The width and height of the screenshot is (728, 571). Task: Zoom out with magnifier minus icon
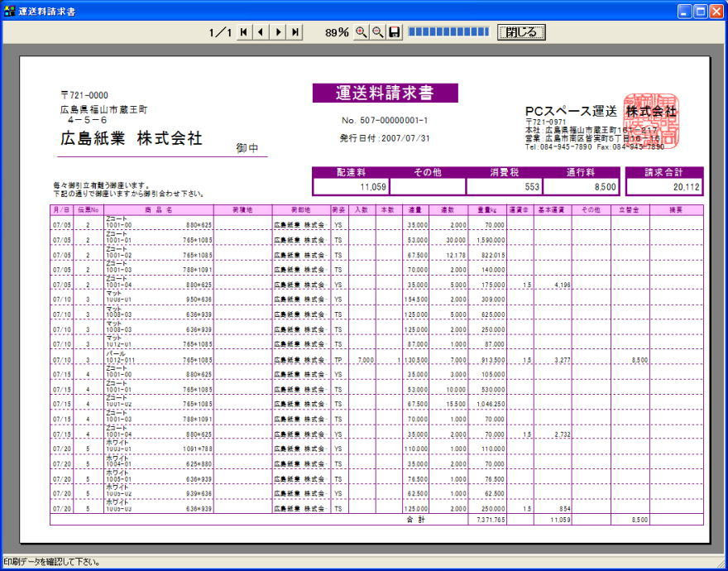[x=378, y=32]
